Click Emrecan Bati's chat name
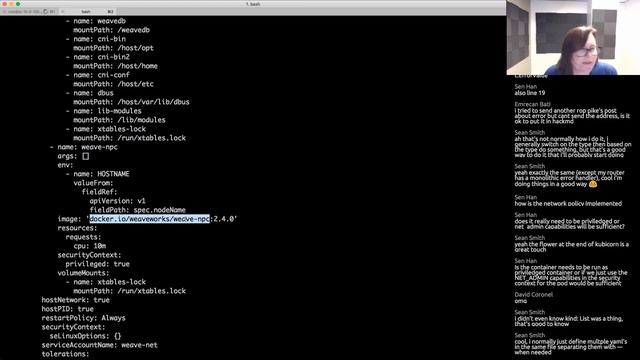This screenshot has width=640, height=360. [533, 104]
